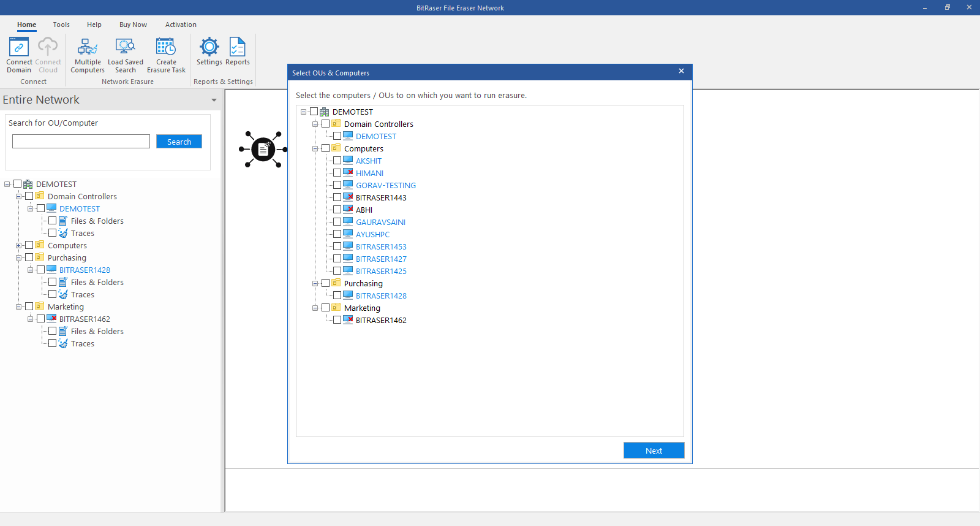Screen dimensions: 980x526
Task: Click the ABHI offline computer icon
Action: (348, 210)
